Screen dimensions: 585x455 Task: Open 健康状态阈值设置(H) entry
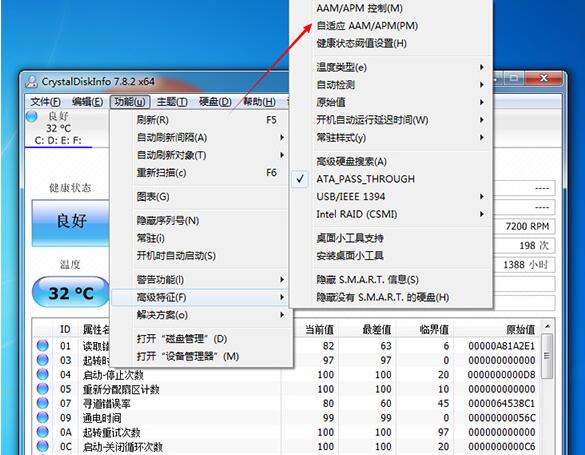point(391,43)
